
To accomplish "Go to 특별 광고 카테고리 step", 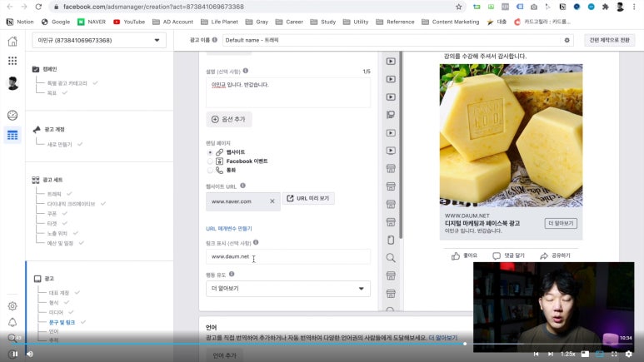I will 67,83.
